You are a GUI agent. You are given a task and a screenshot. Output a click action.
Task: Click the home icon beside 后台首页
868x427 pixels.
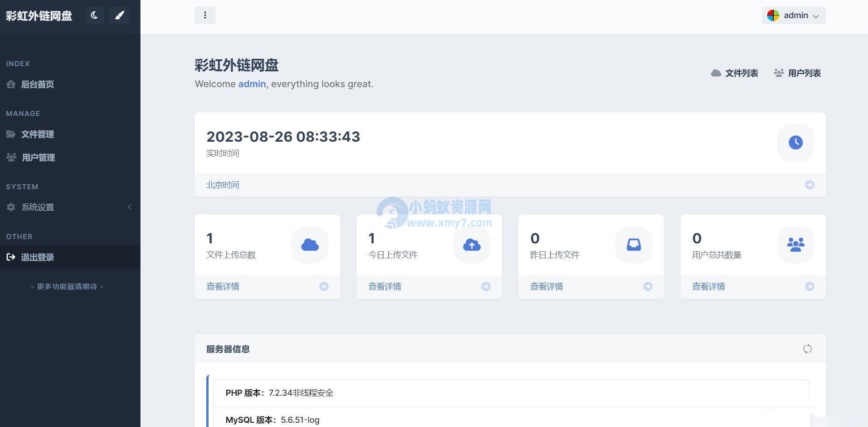coord(11,84)
